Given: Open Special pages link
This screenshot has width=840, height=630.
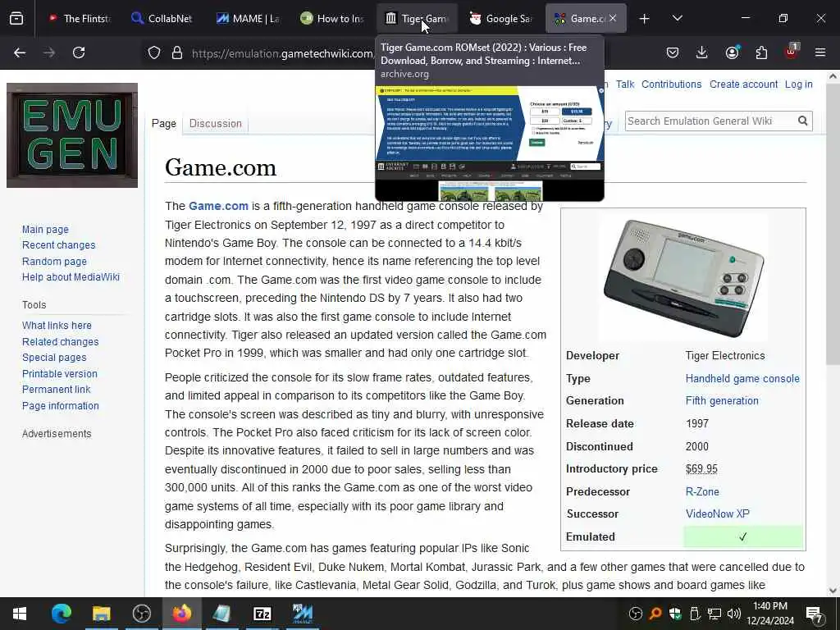Looking at the screenshot, I should (x=54, y=358).
